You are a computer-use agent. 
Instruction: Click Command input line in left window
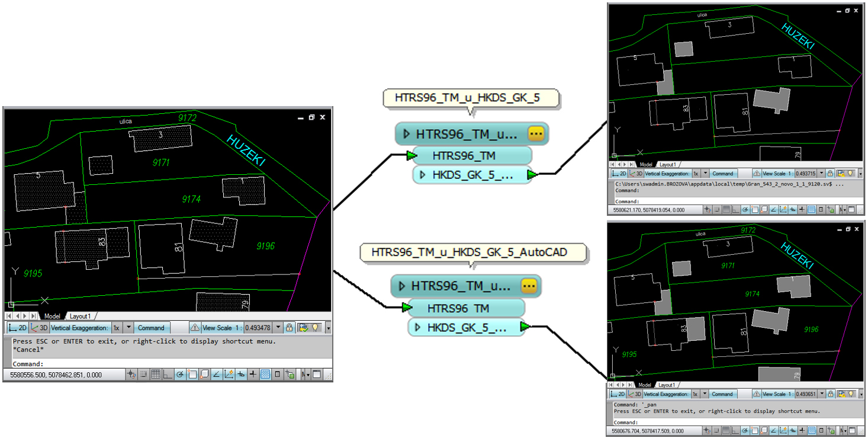click(x=178, y=364)
